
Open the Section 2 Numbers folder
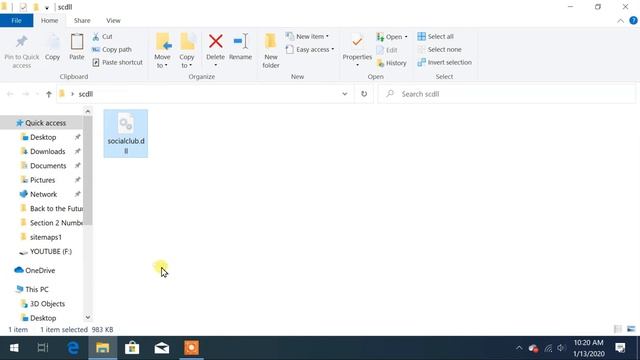point(51,223)
